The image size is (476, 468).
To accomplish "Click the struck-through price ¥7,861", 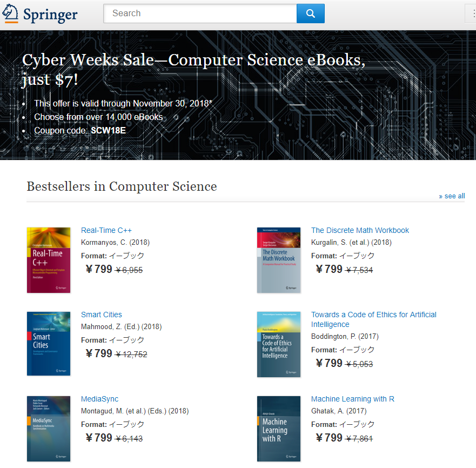I will pos(359,438).
